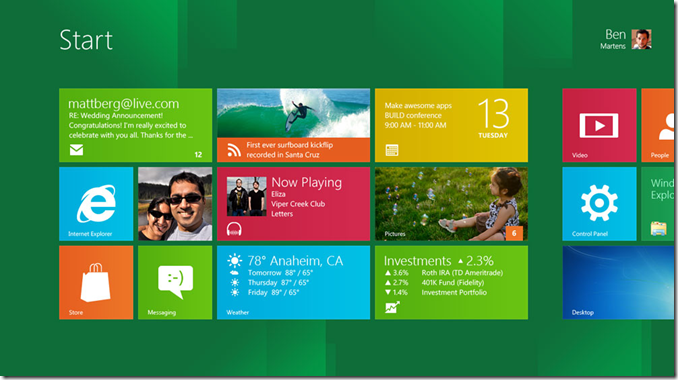This screenshot has width=678, height=380.
Task: Open the Weather tile for Anaheim
Action: tap(293, 282)
